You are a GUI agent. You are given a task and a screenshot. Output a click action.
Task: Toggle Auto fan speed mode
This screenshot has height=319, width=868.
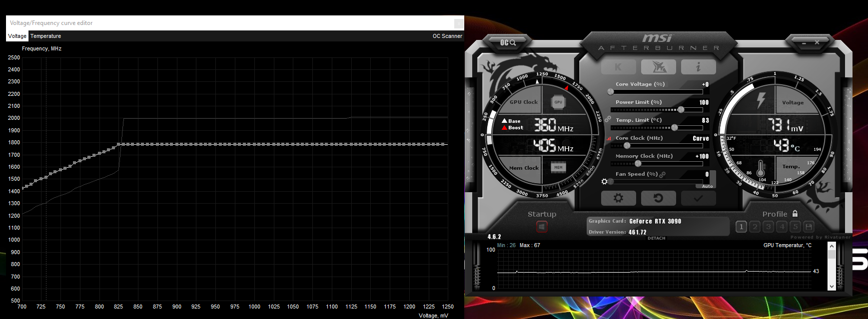pos(708,186)
